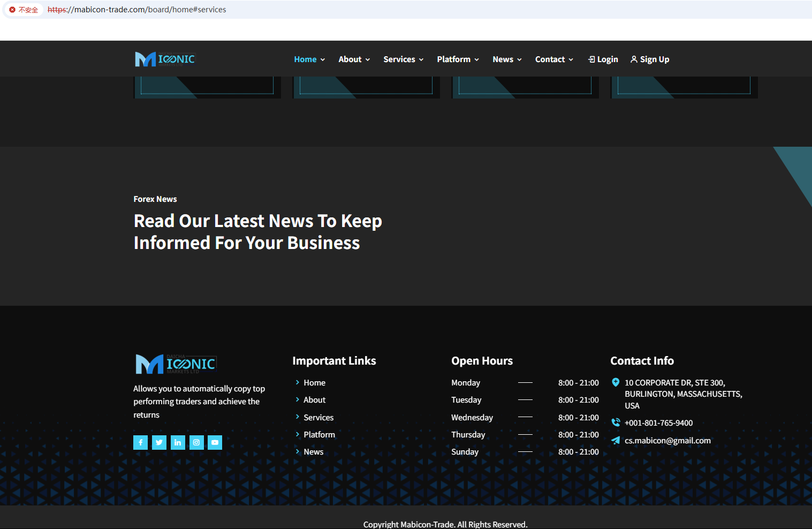Viewport: 812px width, 529px height.
Task: Open the News link under Important Links
Action: click(314, 452)
